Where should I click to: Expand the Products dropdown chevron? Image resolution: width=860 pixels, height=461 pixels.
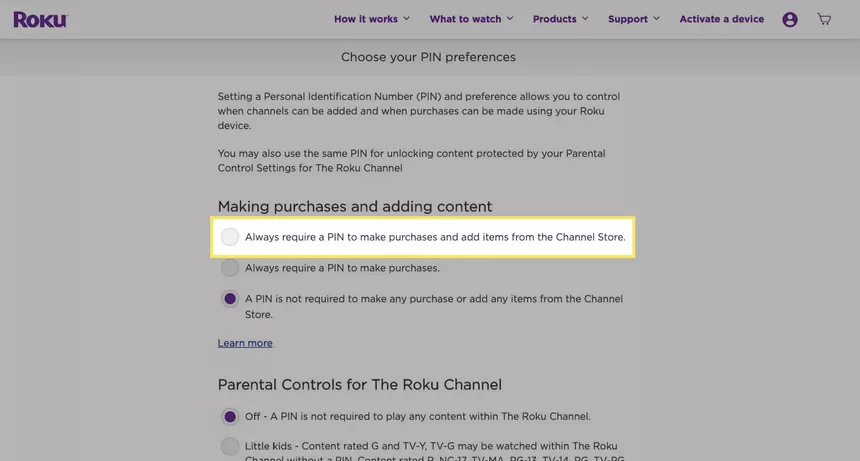click(x=585, y=19)
